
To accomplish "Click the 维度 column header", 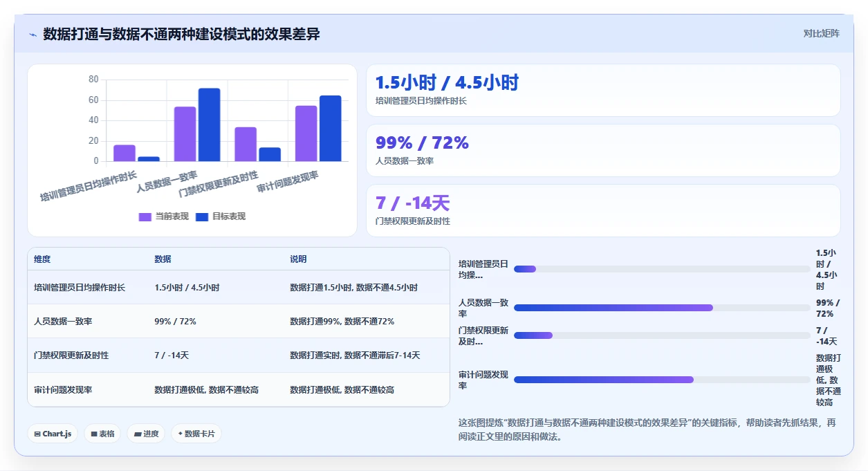I will pyautogui.click(x=42, y=259).
